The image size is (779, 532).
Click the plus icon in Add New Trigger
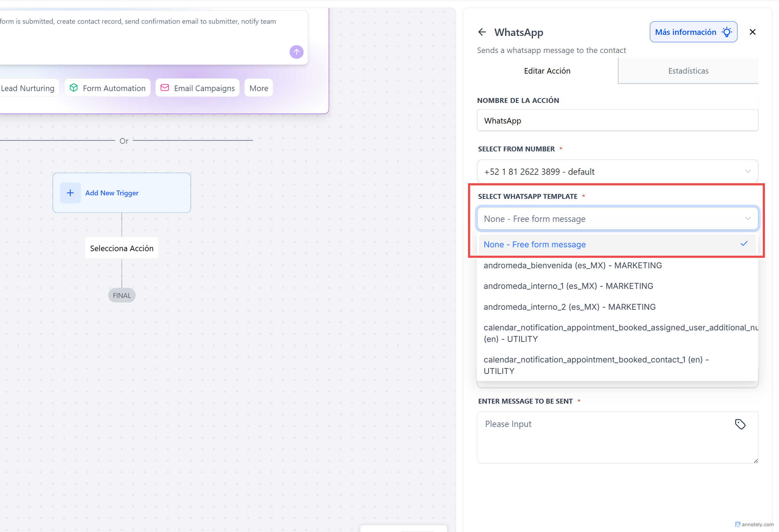[70, 193]
